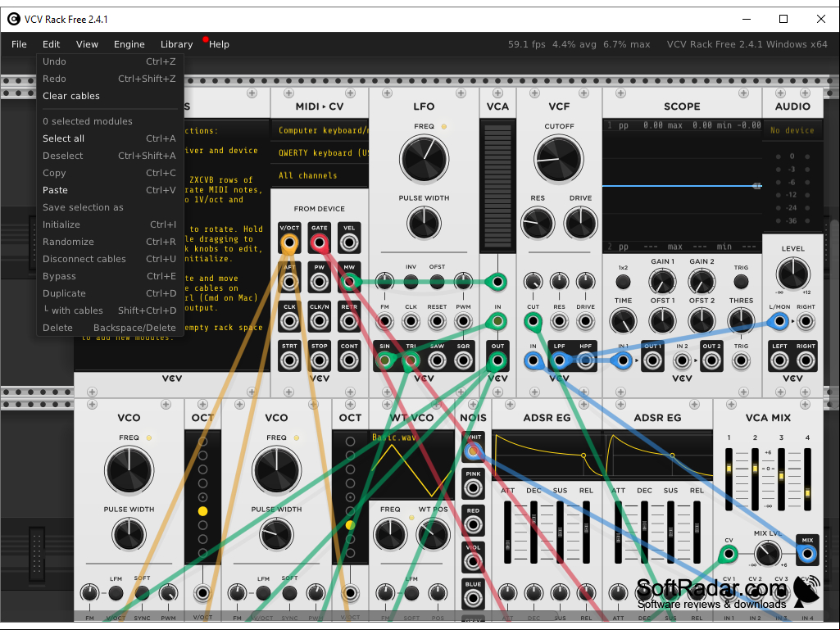Click the PW jack on MIDI-CV
Image resolution: width=840 pixels, height=630 pixels.
coord(320,282)
